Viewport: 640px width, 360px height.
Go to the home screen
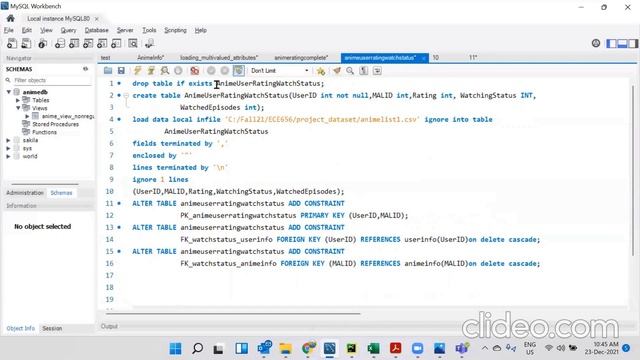[x=11, y=18]
